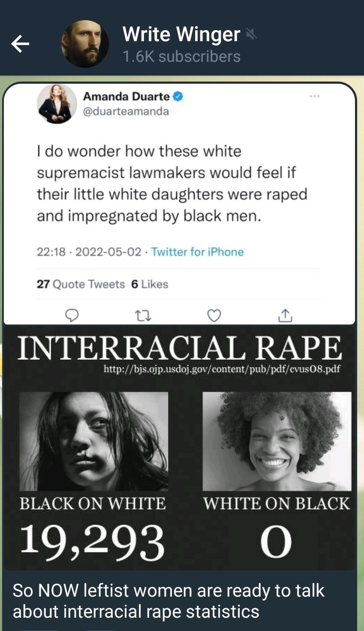Tap the back arrow in the header
The height and width of the screenshot is (631, 364).
point(20,44)
